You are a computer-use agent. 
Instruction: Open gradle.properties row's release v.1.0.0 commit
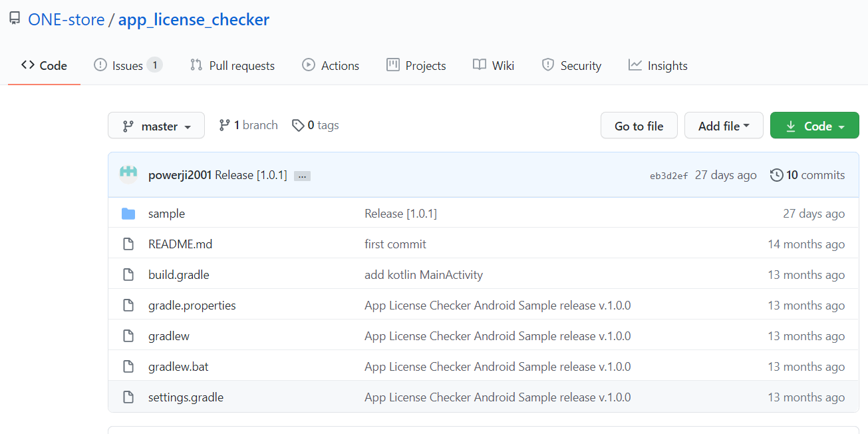(498, 306)
